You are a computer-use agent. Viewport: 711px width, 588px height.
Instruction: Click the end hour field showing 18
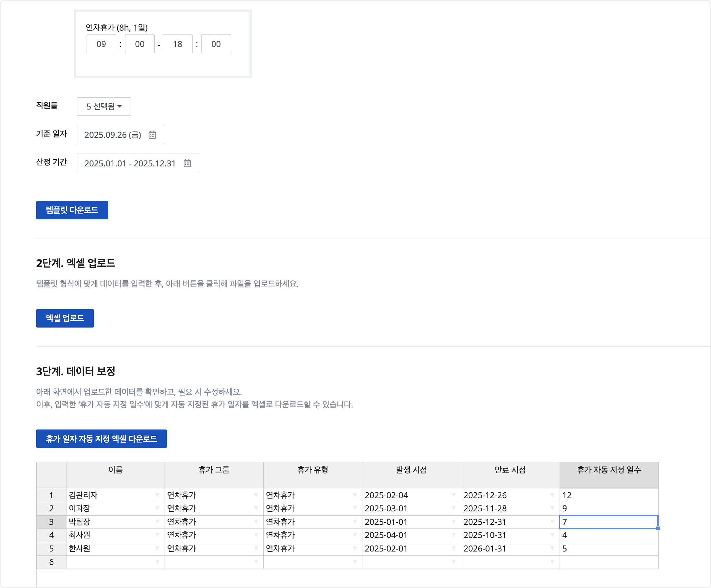pyautogui.click(x=177, y=44)
